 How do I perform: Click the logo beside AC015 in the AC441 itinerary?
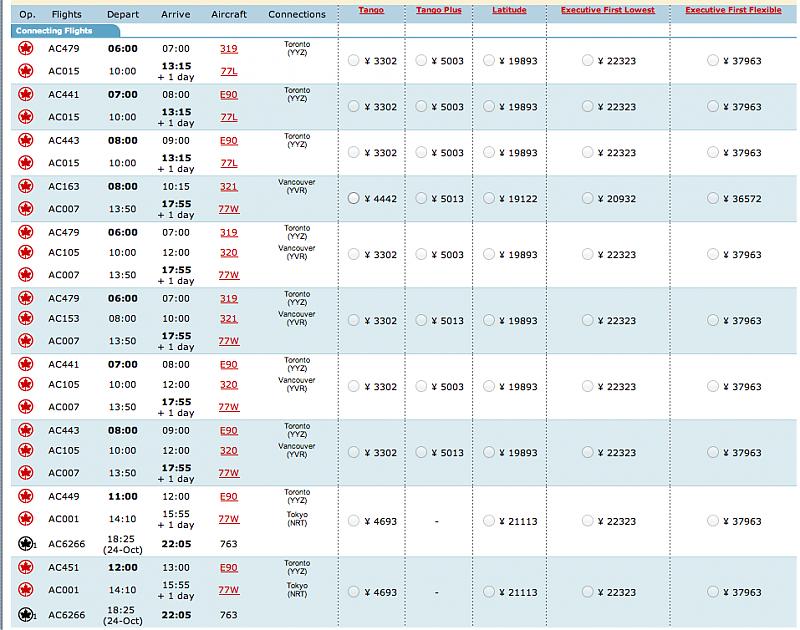26,117
